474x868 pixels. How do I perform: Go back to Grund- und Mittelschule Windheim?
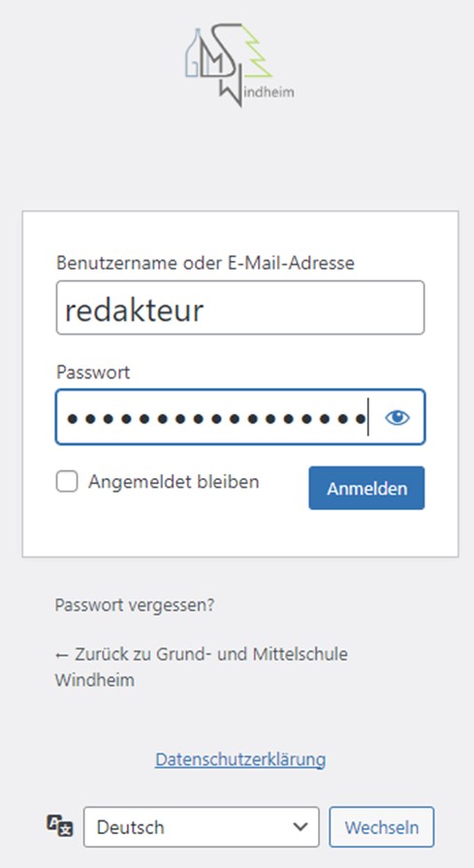click(x=202, y=666)
